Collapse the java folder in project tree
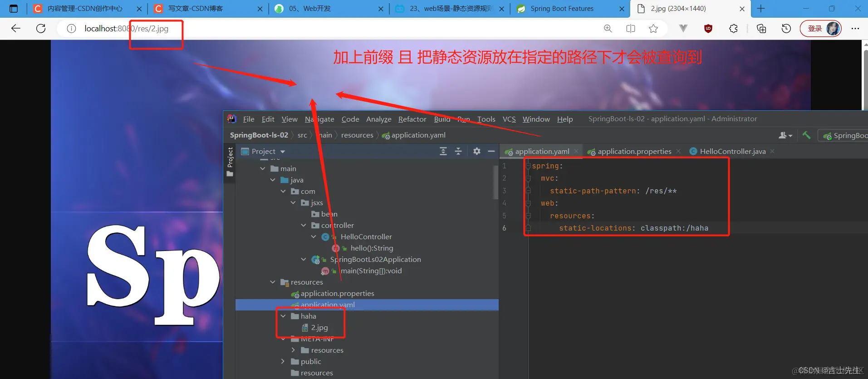The height and width of the screenshot is (379, 868). coord(273,180)
